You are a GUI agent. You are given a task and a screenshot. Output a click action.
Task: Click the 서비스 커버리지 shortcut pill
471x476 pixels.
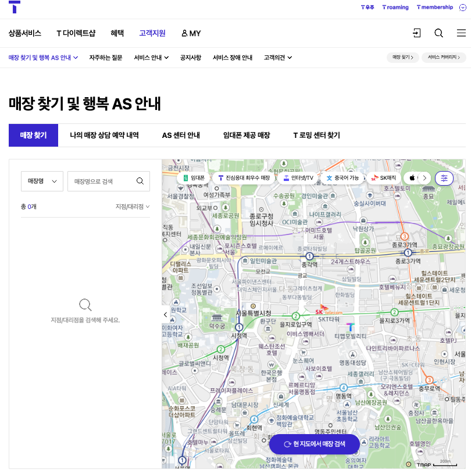[x=444, y=58]
